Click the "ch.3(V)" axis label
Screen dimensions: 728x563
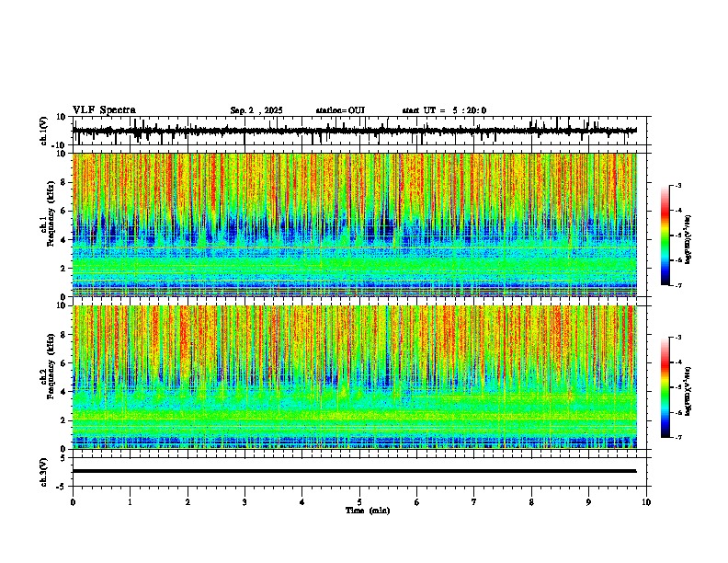point(44,472)
